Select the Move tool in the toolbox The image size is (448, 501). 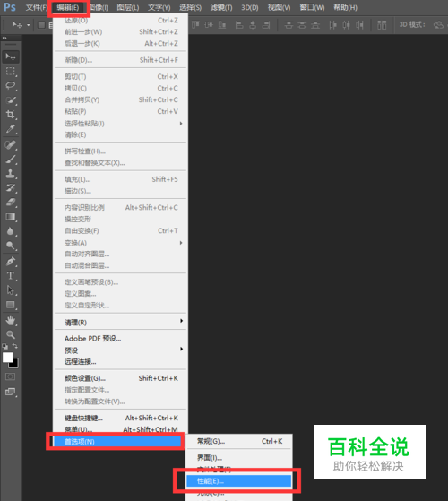point(11,56)
